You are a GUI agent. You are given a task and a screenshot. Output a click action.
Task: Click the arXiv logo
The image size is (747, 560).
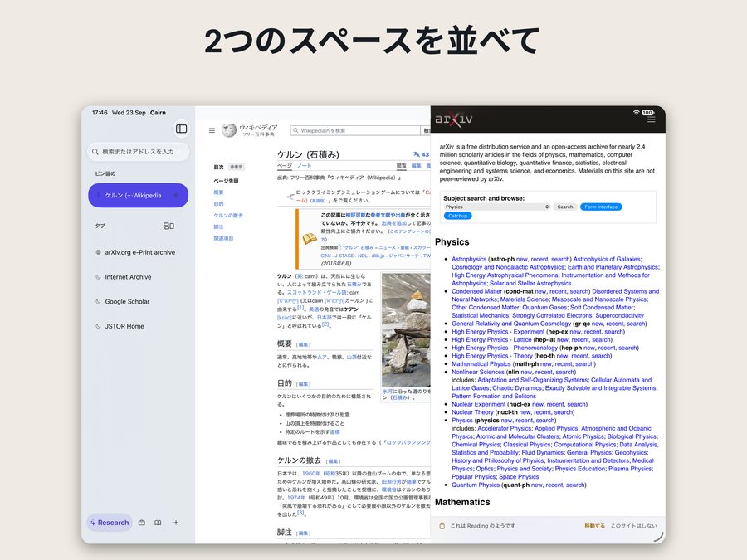453,119
